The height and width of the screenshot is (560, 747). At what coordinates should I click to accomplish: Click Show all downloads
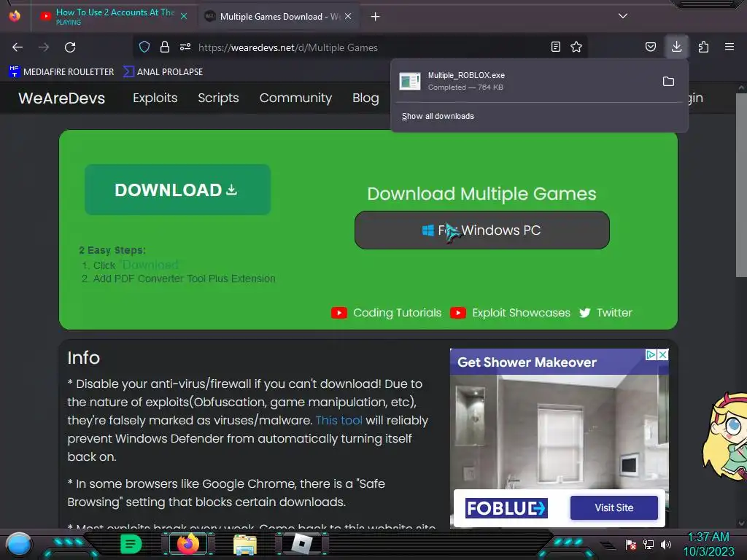coord(438,116)
